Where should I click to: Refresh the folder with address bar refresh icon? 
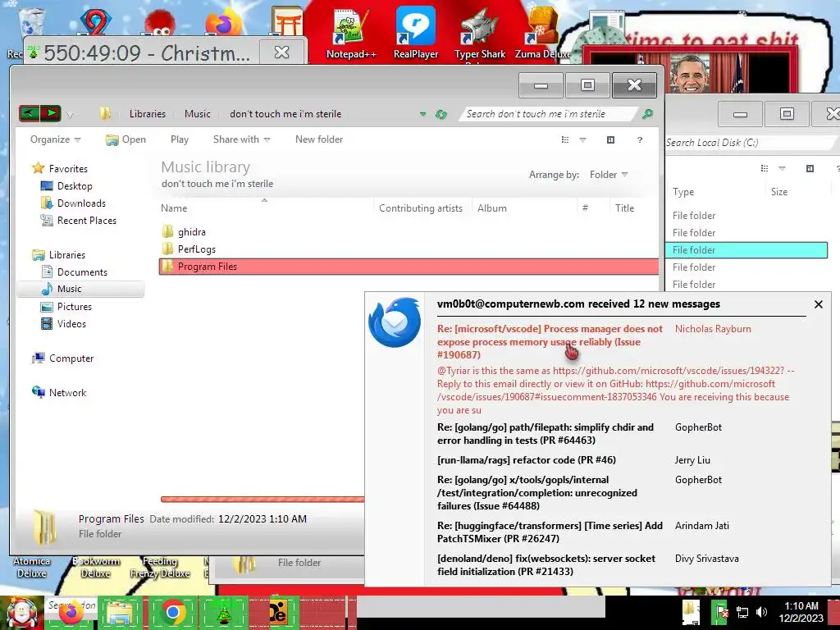click(x=441, y=114)
